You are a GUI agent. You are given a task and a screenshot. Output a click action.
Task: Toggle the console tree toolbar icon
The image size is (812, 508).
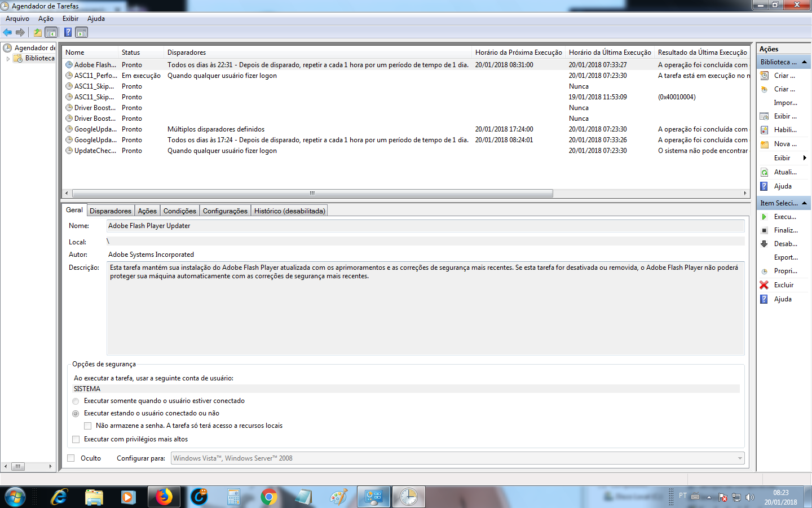(51, 32)
